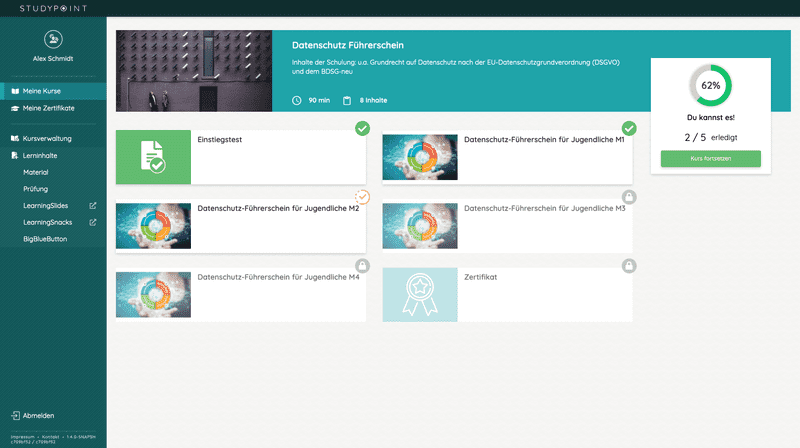Click the user avatar icon above Alex Schmidt

[53, 39]
